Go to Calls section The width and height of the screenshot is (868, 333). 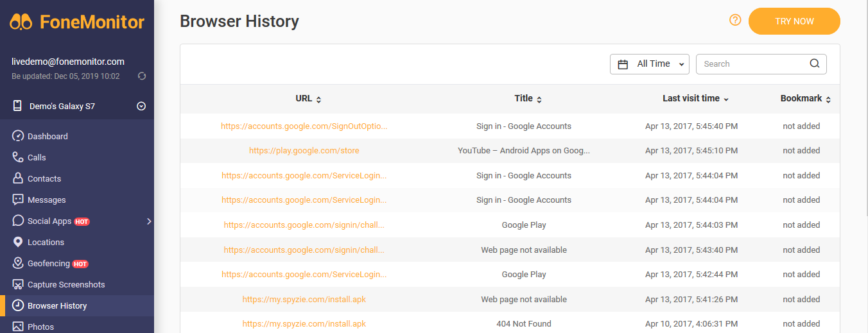[37, 157]
